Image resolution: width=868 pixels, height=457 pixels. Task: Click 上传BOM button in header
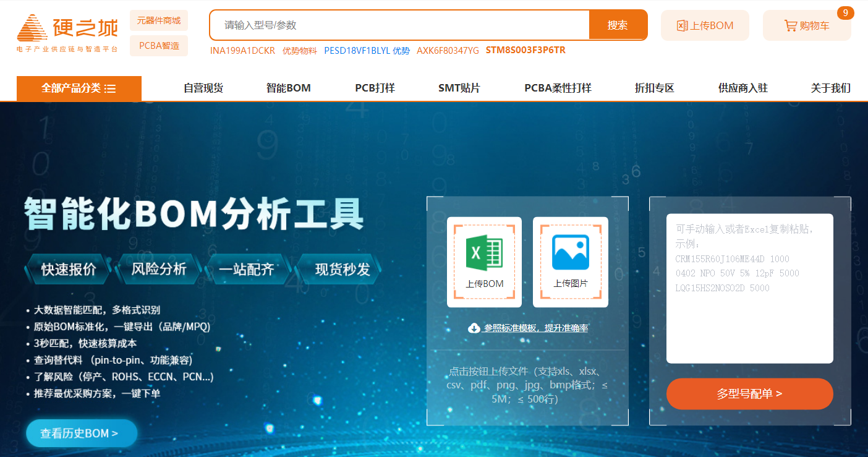(x=705, y=25)
